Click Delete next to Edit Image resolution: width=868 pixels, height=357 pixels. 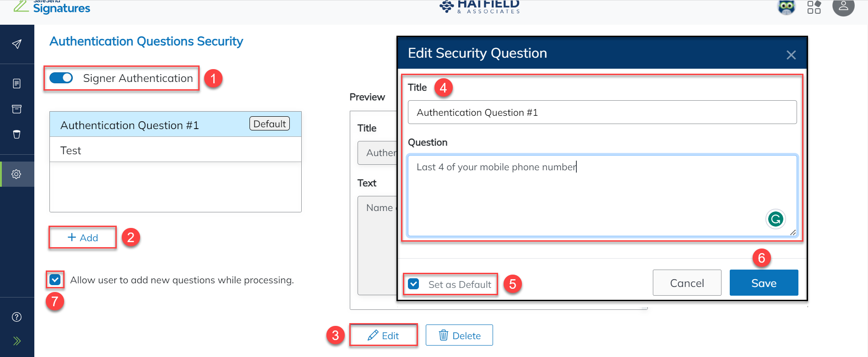459,335
